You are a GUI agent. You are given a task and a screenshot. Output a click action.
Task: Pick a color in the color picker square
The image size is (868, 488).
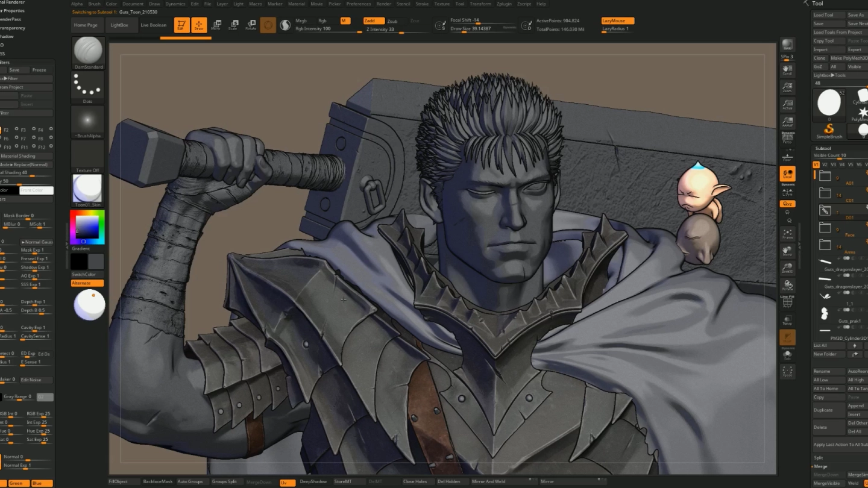point(87,227)
